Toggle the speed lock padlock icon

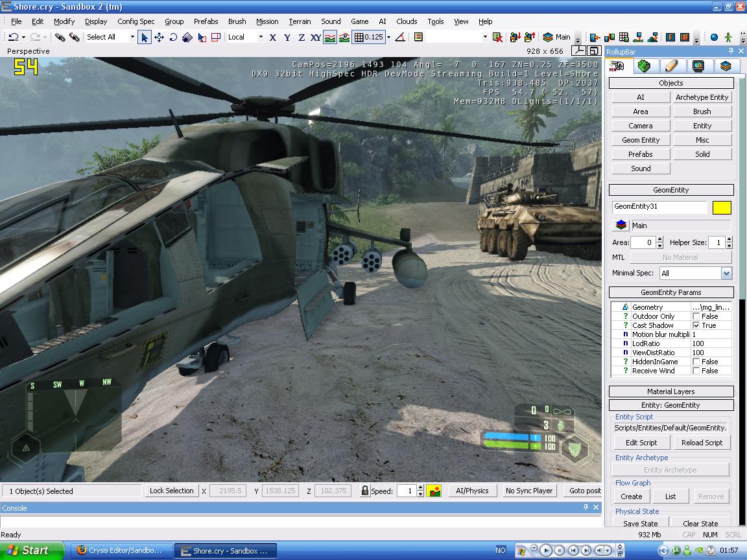[365, 491]
